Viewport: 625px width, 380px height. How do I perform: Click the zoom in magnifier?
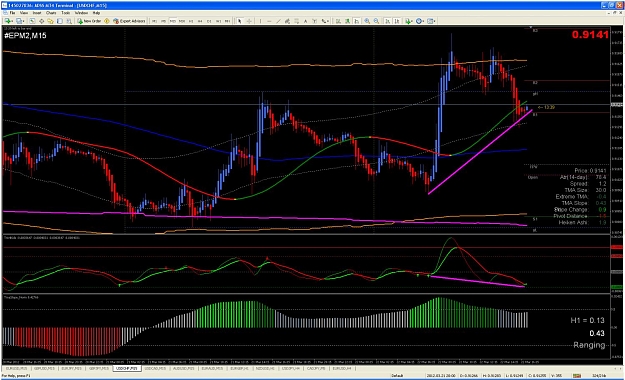point(367,21)
